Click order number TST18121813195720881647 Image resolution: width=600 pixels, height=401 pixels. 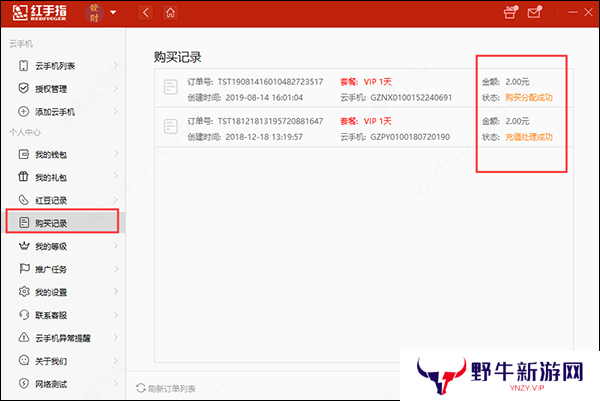[x=270, y=121]
